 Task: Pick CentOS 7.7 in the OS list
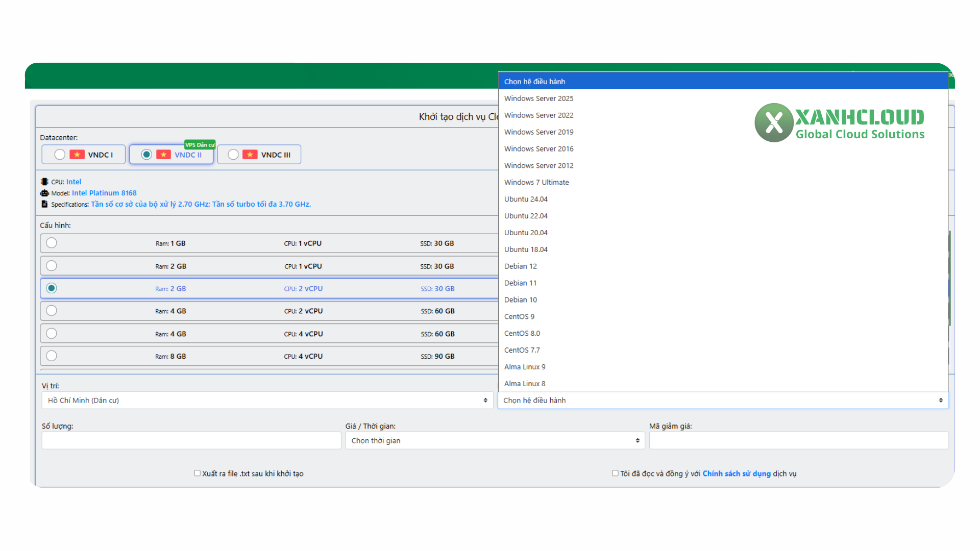point(522,350)
